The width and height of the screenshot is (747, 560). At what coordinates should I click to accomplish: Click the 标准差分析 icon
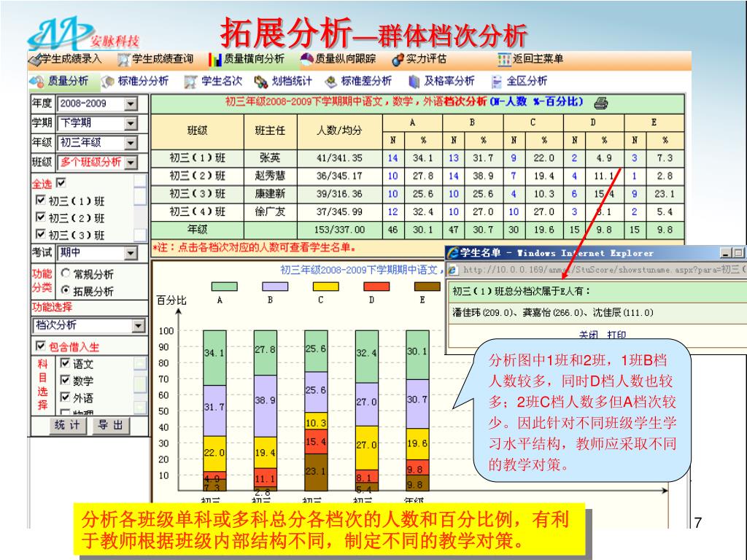click(x=330, y=82)
